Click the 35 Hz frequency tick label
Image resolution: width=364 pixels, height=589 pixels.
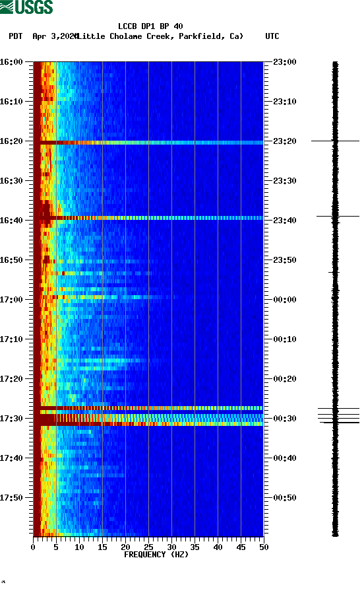(x=195, y=547)
